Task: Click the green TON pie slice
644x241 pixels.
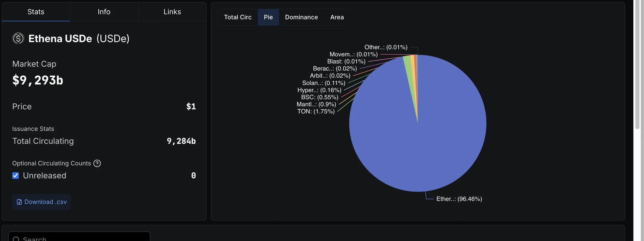Action: (x=409, y=74)
